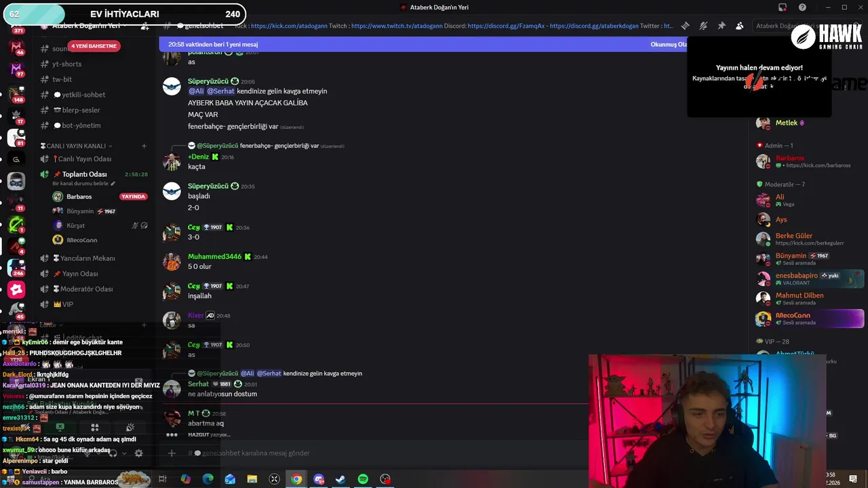Open the blerp-sesler channel
Image resolution: width=868 pixels, height=488 pixels.
point(95,110)
